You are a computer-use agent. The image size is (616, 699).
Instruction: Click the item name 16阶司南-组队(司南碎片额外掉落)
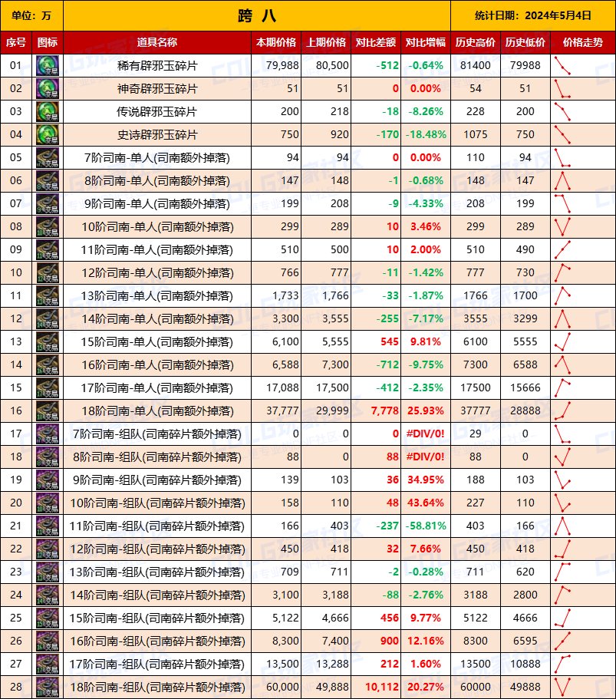[157, 641]
